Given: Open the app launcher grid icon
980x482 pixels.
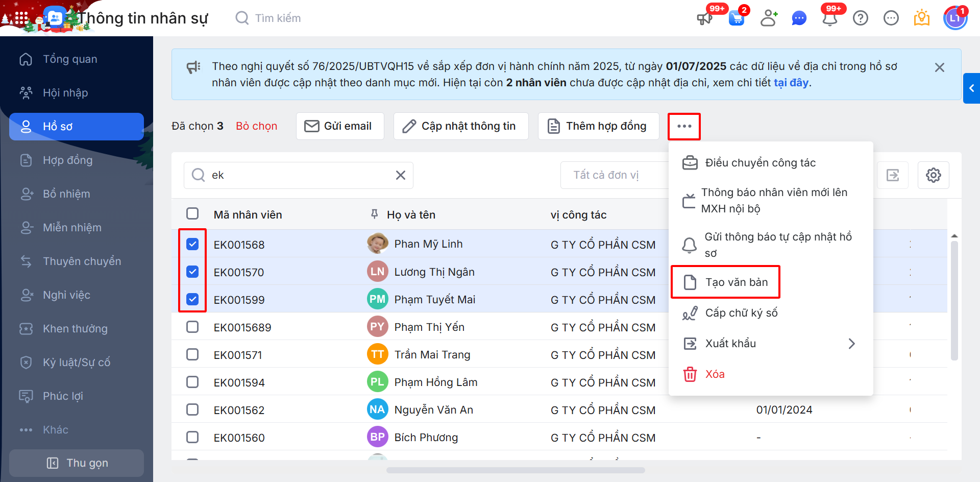Looking at the screenshot, I should pos(21,18).
